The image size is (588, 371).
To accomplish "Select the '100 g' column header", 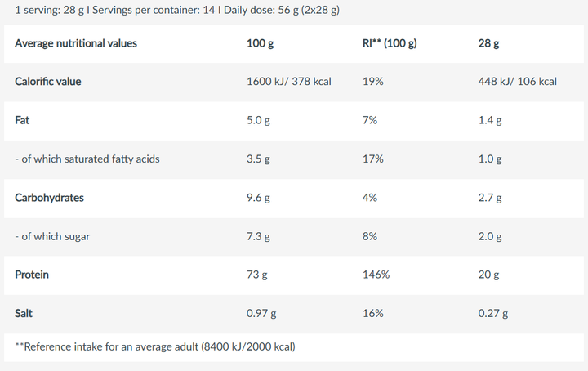I will click(x=260, y=43).
